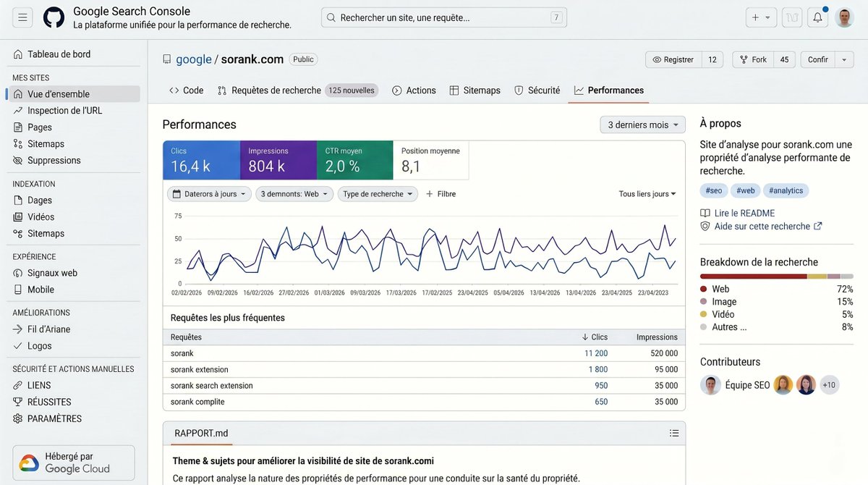Focus the Rechercher un site search field
The height and width of the screenshot is (485, 868).
click(444, 18)
